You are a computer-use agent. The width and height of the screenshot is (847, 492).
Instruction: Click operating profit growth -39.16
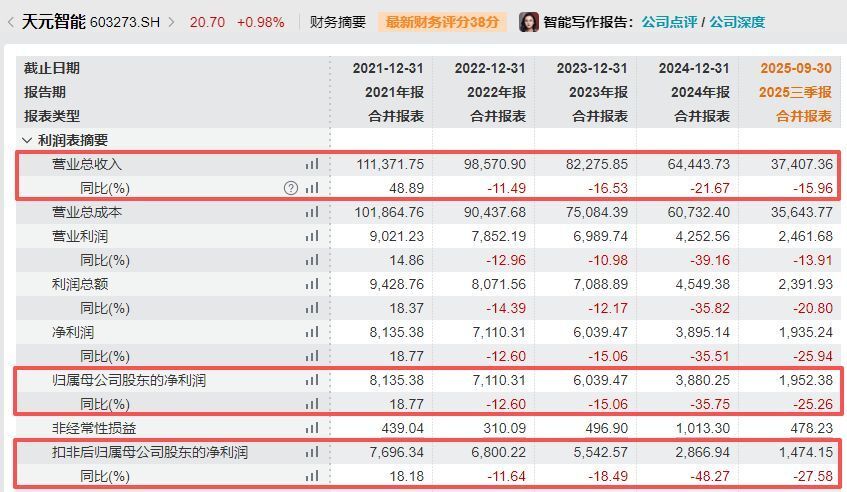pyautogui.click(x=709, y=260)
